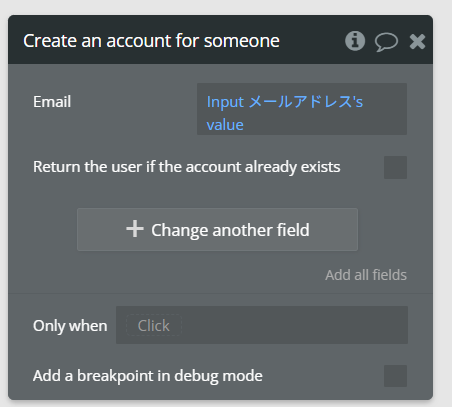Enable Return the user if account exists
The width and height of the screenshot is (452, 407).
[395, 167]
